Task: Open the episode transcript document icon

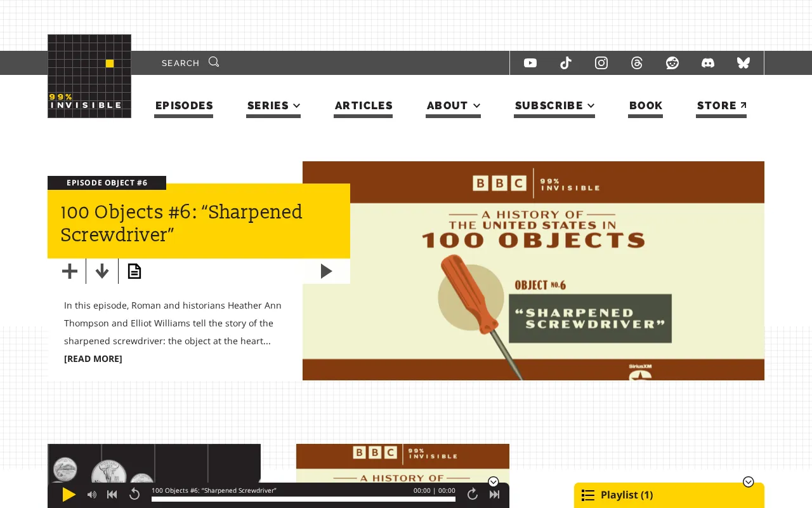Action: coord(134,271)
